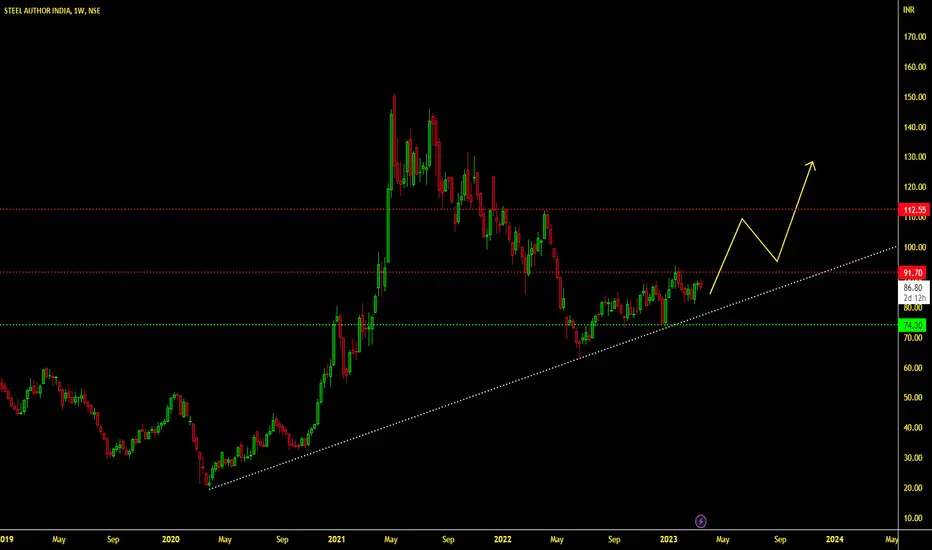Select the green 74.30 price label
This screenshot has height=550, width=932.
pyautogui.click(x=912, y=325)
